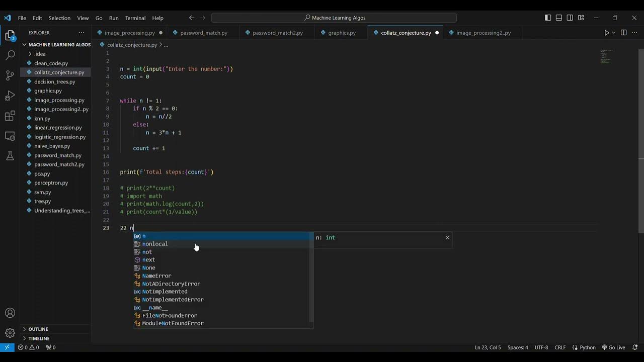Image resolution: width=644 pixels, height=362 pixels.
Task: Click the editor minimap code preview
Action: 607,56
